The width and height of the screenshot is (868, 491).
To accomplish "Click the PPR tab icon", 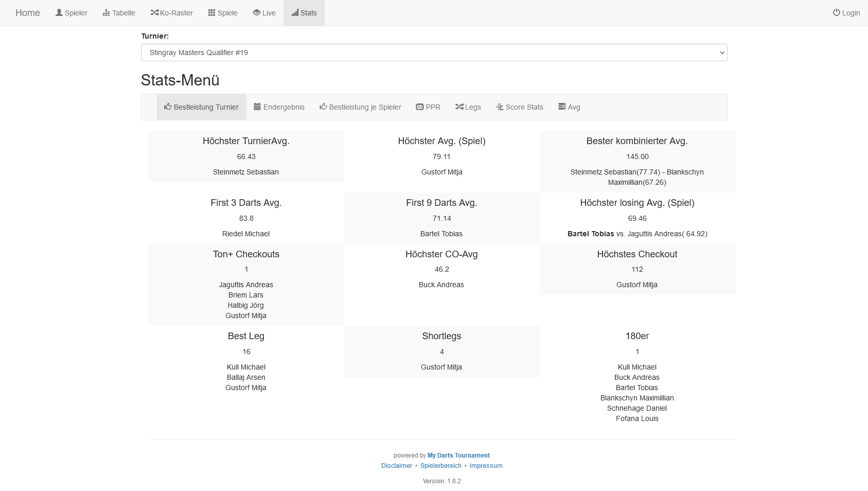I will pos(420,107).
